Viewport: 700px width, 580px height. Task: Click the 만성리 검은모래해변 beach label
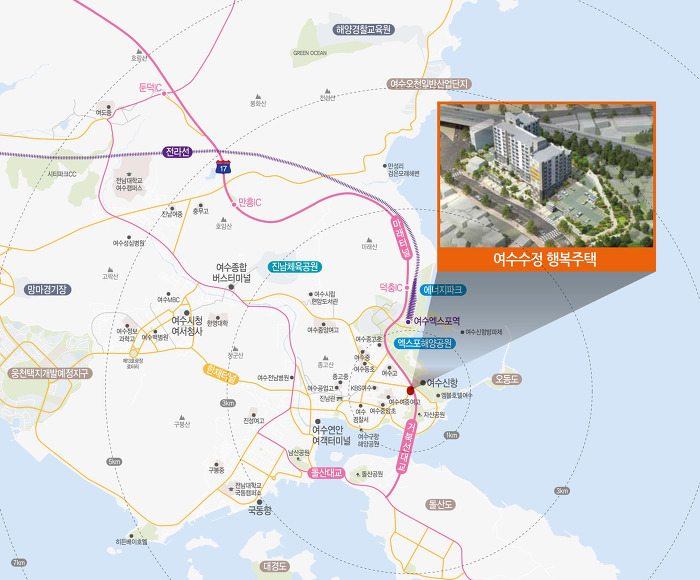click(x=404, y=170)
